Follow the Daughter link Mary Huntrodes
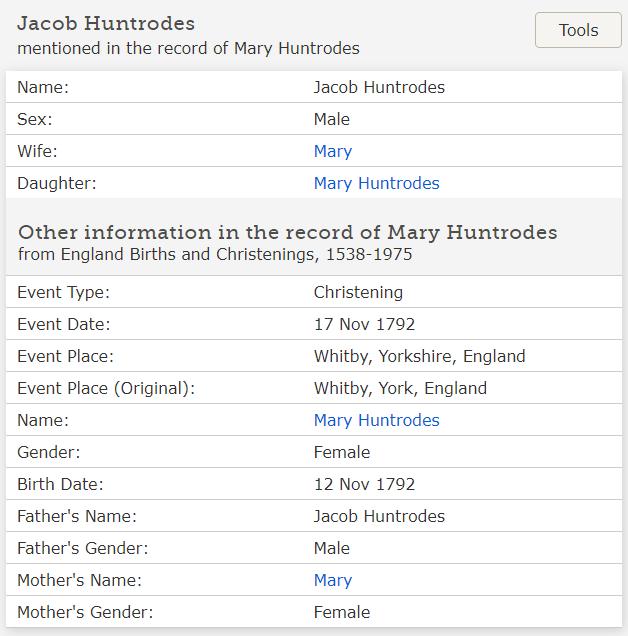Viewport: 628px width, 636px height. pyautogui.click(x=376, y=183)
